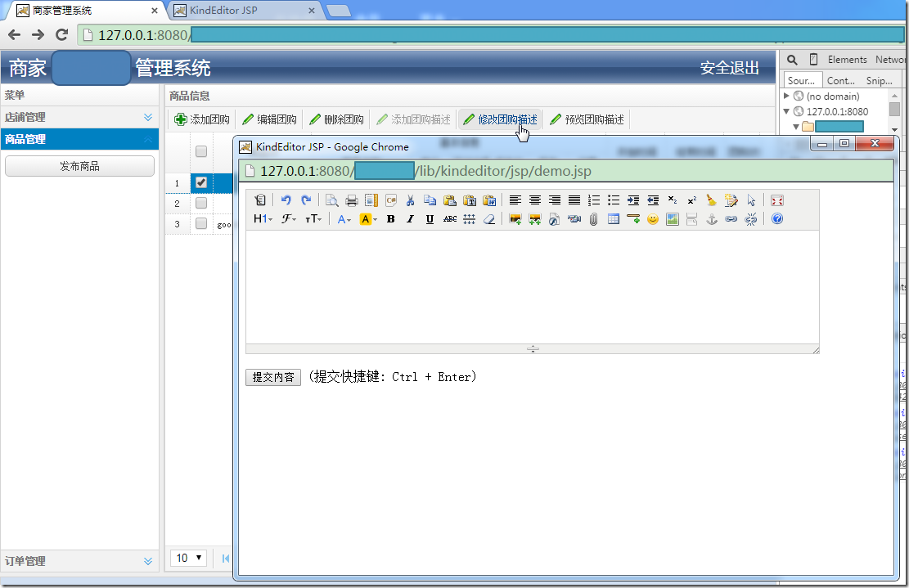Click the copy icon in editor toolbar
Screen dimensions: 909x588
click(430, 200)
